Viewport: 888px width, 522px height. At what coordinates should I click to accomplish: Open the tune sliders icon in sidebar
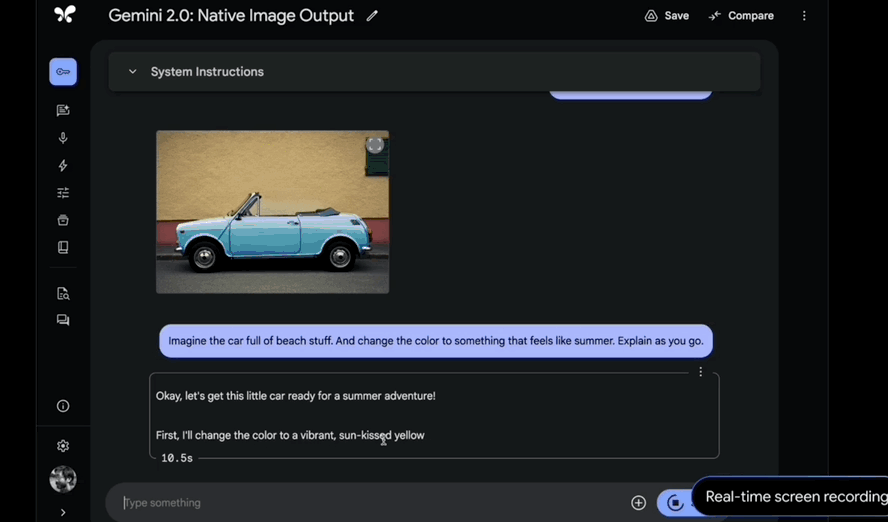pos(63,193)
